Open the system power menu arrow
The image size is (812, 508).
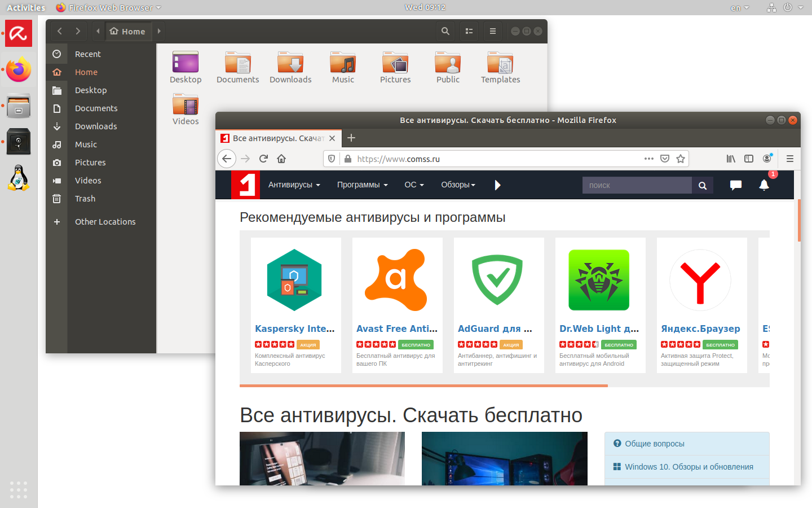point(801,7)
